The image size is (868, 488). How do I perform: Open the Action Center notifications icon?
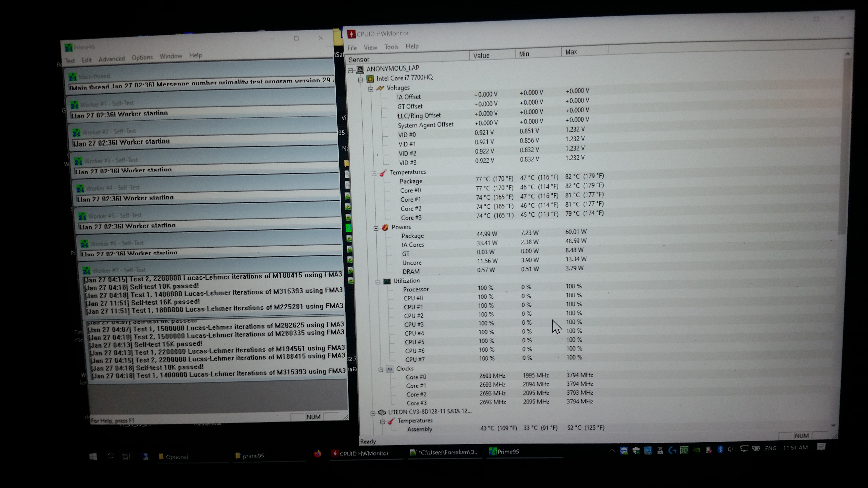(x=821, y=447)
